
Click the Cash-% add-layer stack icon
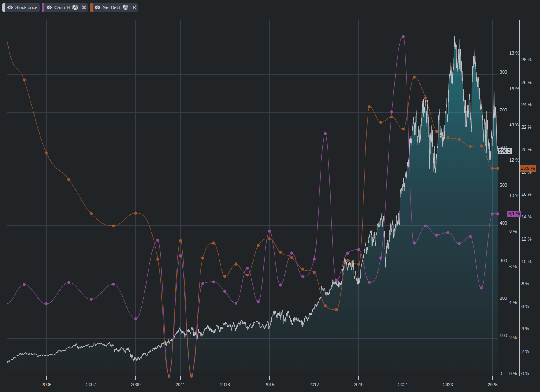tap(75, 7)
